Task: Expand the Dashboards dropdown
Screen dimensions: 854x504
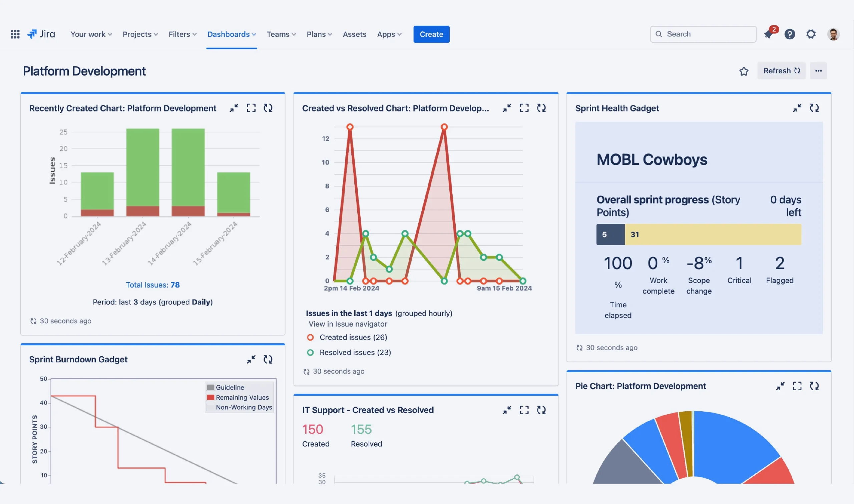Action: click(x=232, y=34)
